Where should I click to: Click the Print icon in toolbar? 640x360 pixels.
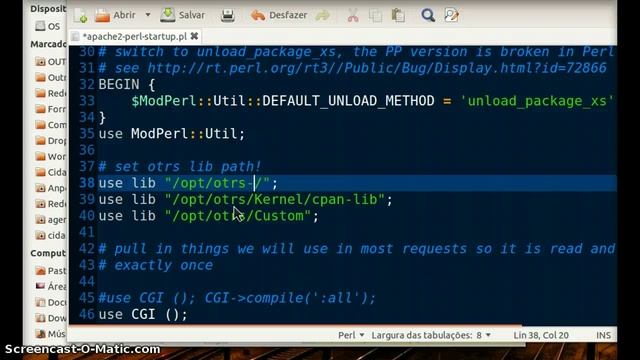228,16
